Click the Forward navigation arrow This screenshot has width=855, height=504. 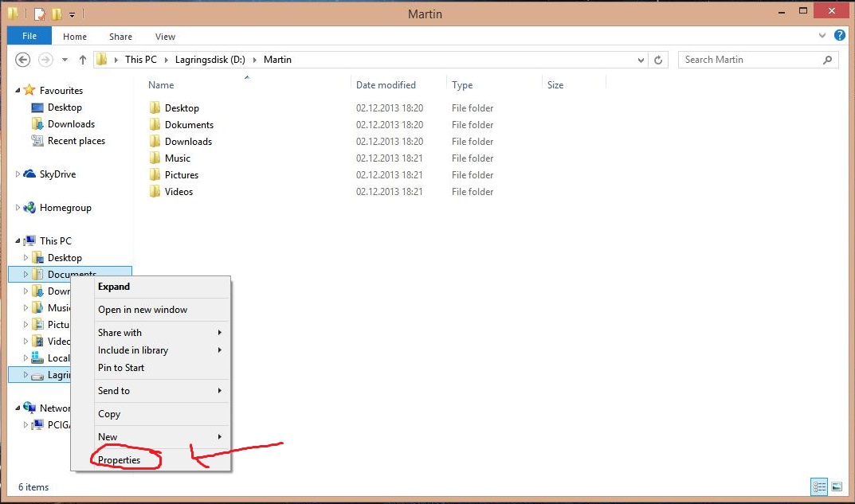[x=45, y=60]
